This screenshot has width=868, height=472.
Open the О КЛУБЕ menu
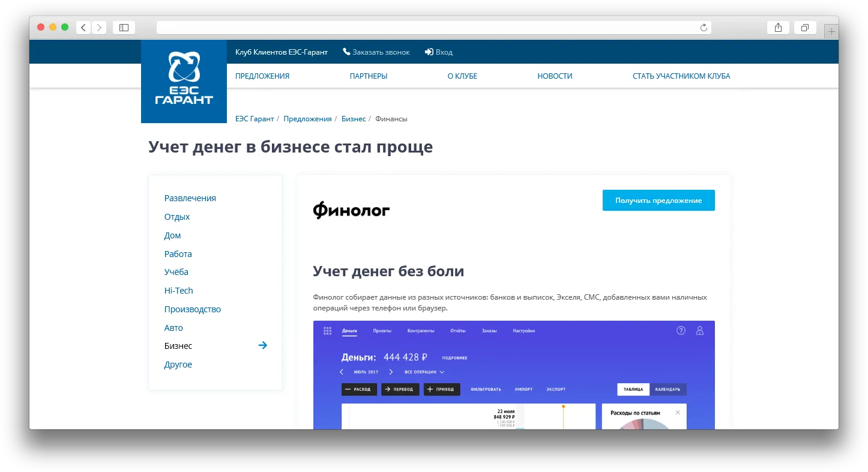tap(462, 76)
